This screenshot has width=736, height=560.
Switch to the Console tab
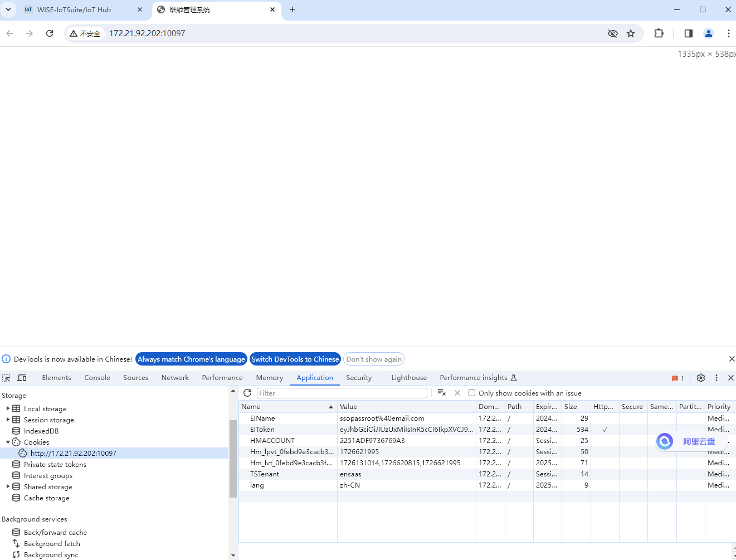tap(97, 378)
